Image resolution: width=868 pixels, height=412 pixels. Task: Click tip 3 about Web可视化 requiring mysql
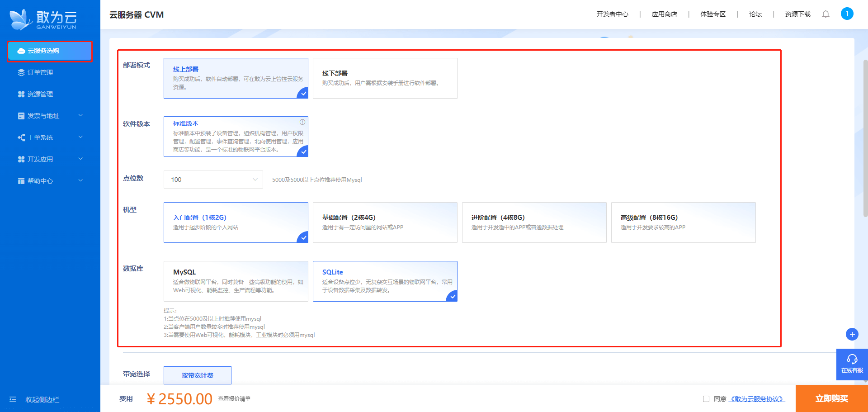pyautogui.click(x=239, y=335)
